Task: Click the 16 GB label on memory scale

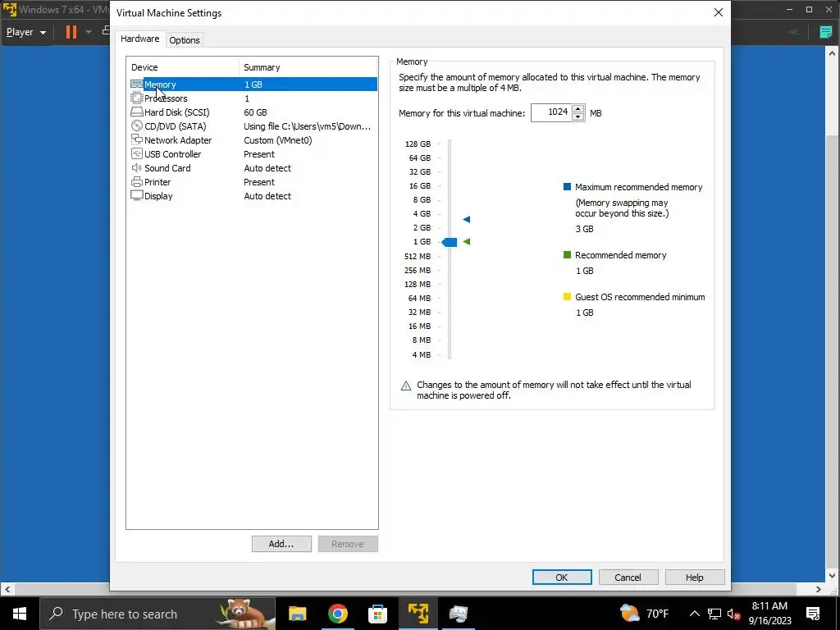Action: point(420,185)
